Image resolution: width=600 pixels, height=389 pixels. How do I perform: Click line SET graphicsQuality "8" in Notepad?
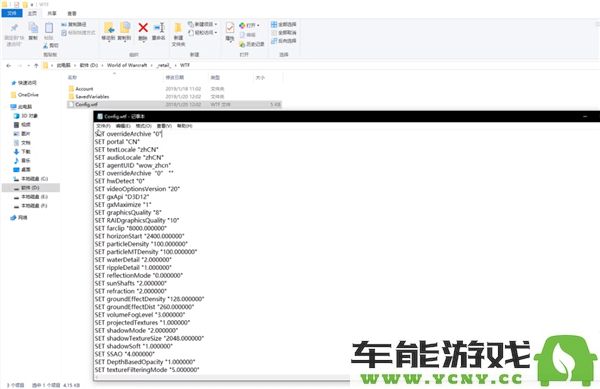pyautogui.click(x=128, y=212)
